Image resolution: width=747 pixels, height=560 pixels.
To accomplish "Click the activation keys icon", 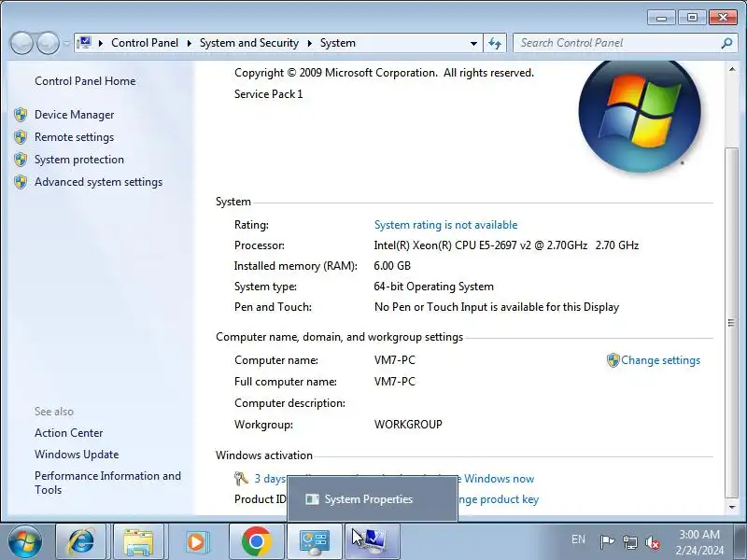I will 241,478.
